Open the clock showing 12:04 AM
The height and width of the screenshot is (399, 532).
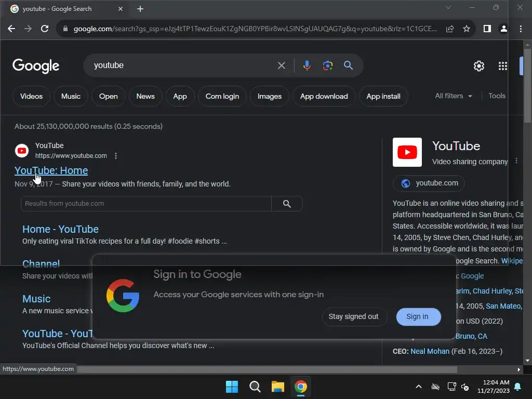pos(494,387)
